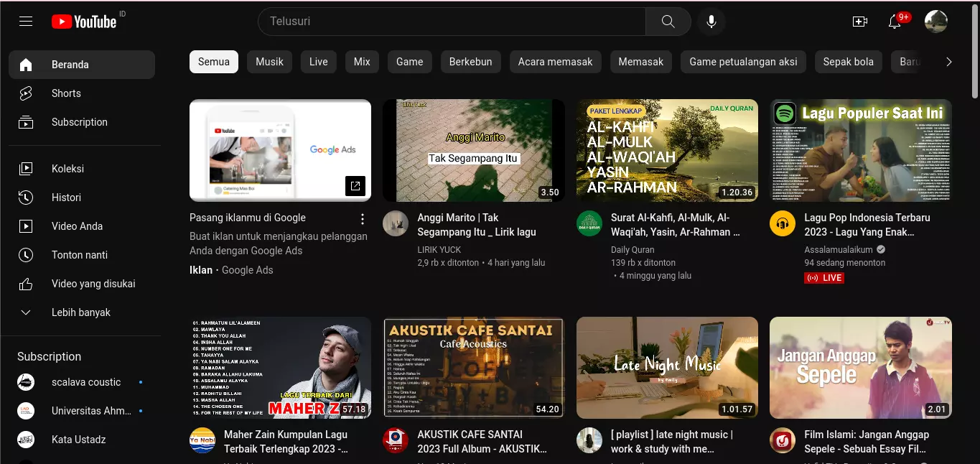Open the notifications bell

point(895,22)
